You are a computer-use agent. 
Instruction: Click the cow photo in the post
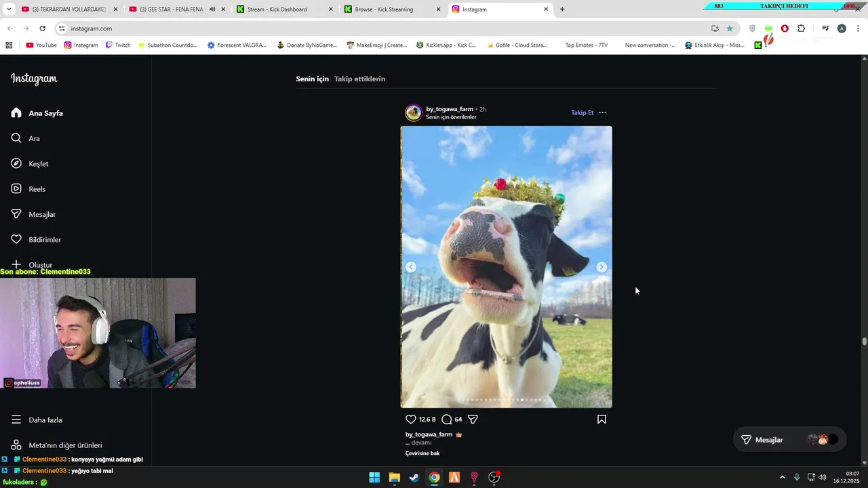coord(507,267)
